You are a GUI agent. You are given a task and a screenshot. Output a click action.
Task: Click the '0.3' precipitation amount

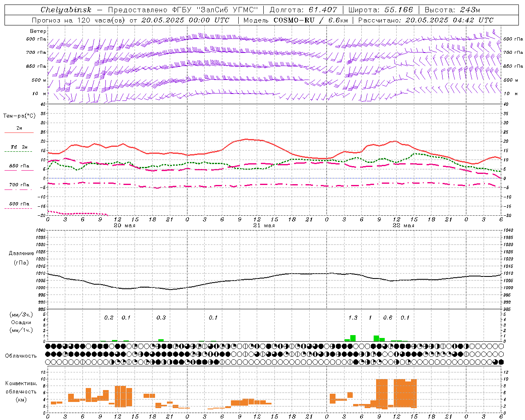(x=161, y=318)
